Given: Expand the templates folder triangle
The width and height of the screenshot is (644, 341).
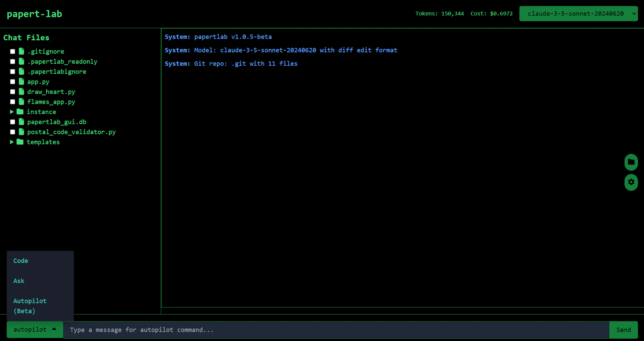Looking at the screenshot, I should tap(12, 142).
